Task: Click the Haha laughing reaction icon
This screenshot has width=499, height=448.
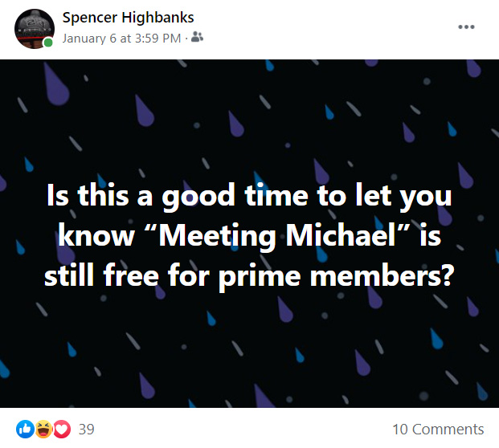Action: tap(43, 430)
